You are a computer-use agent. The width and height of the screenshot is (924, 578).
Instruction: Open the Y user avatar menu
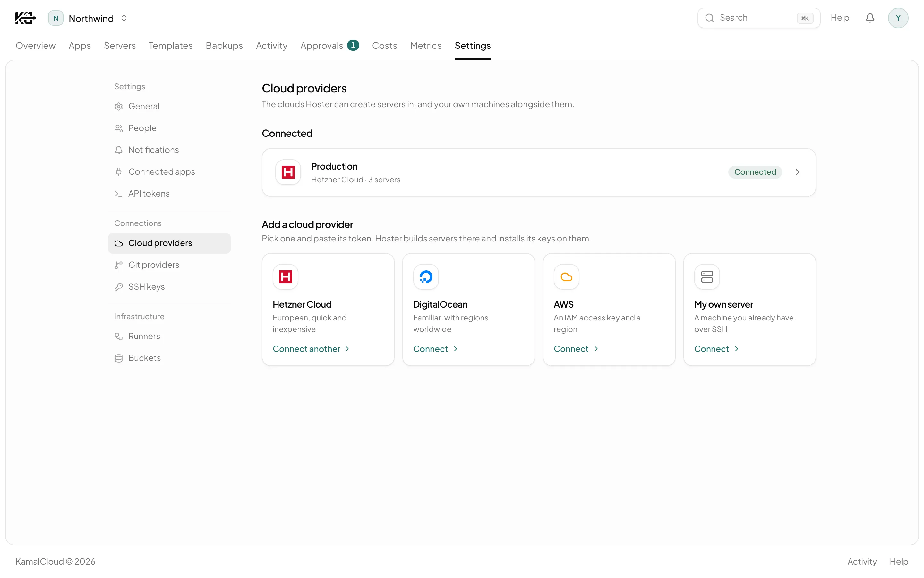pos(898,18)
